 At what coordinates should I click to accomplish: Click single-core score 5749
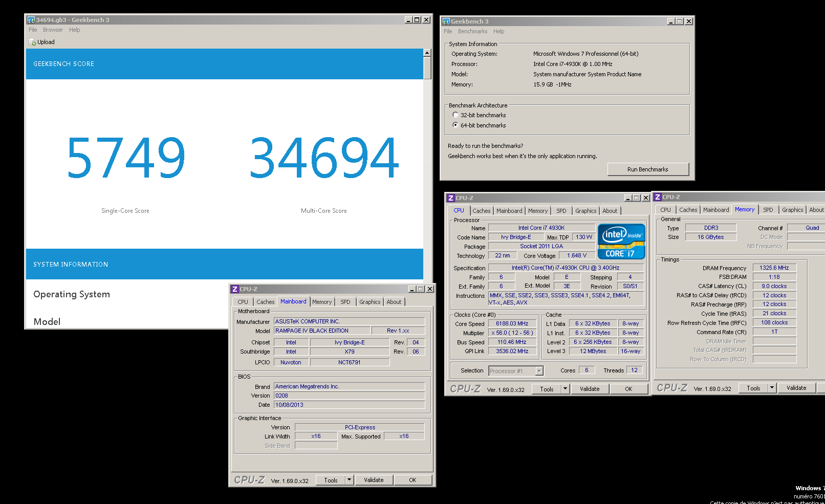click(x=126, y=158)
